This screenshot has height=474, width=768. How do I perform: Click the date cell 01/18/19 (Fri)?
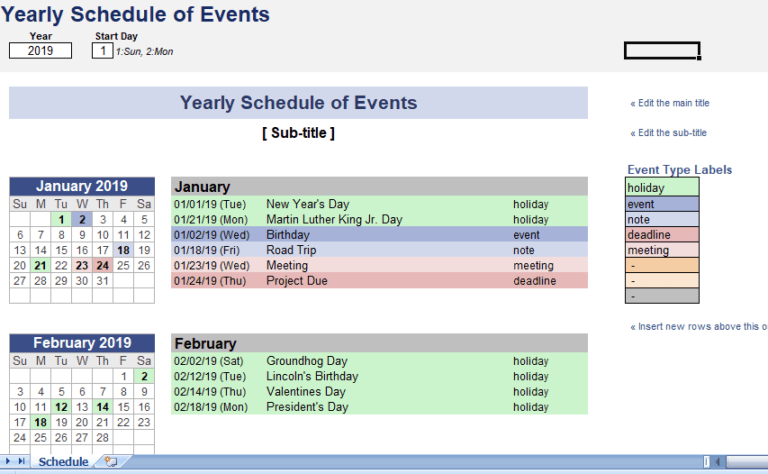pos(206,250)
